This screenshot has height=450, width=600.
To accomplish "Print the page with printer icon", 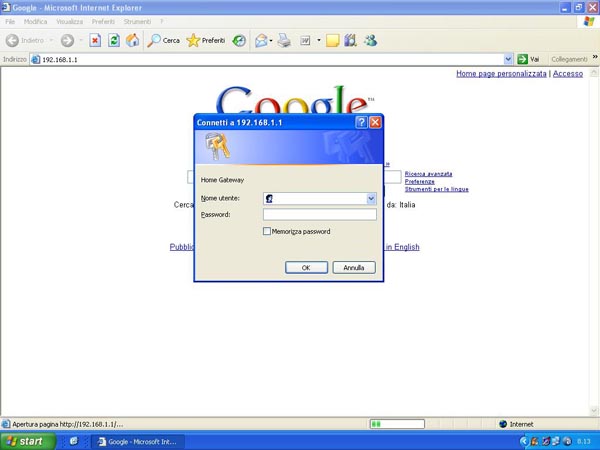I will (x=284, y=40).
